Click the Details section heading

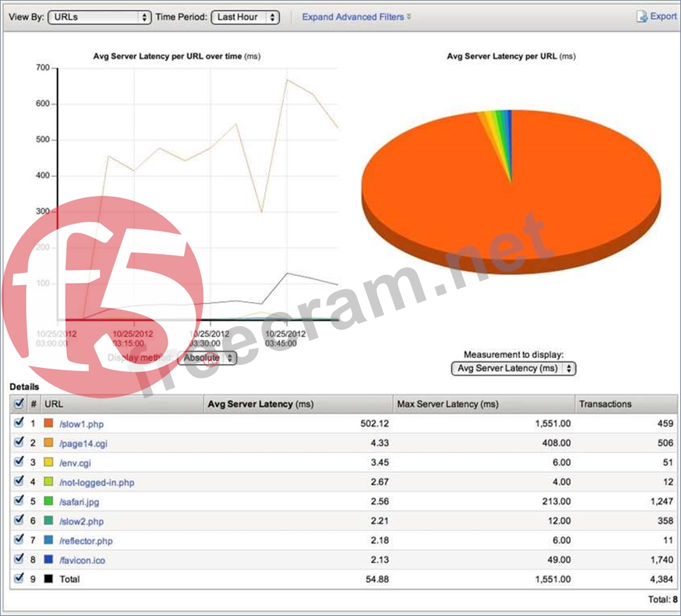24,387
